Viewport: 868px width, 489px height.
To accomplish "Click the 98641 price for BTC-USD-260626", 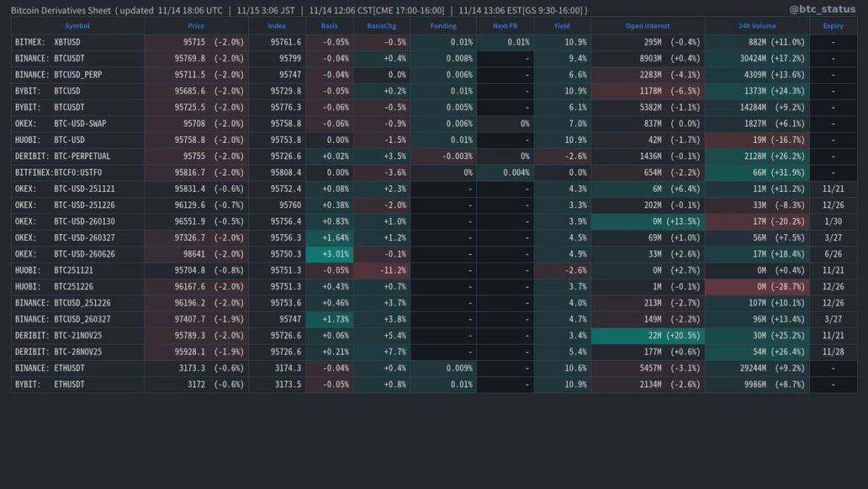I will point(195,254).
